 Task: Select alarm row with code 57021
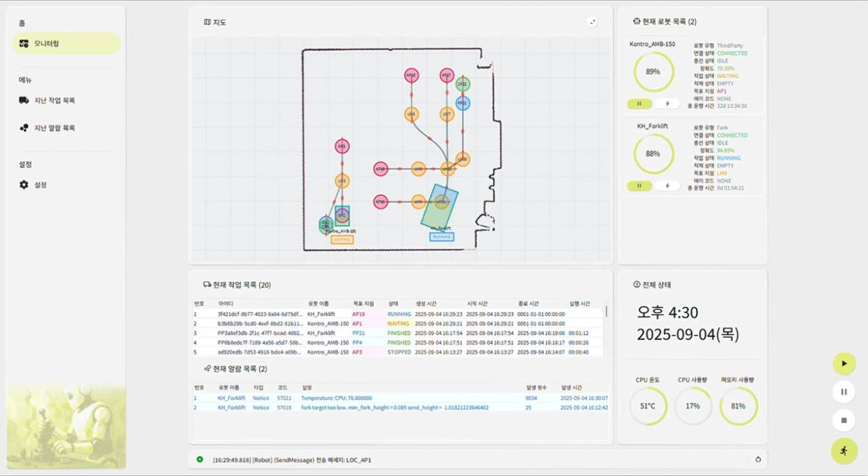pyautogui.click(x=401, y=398)
